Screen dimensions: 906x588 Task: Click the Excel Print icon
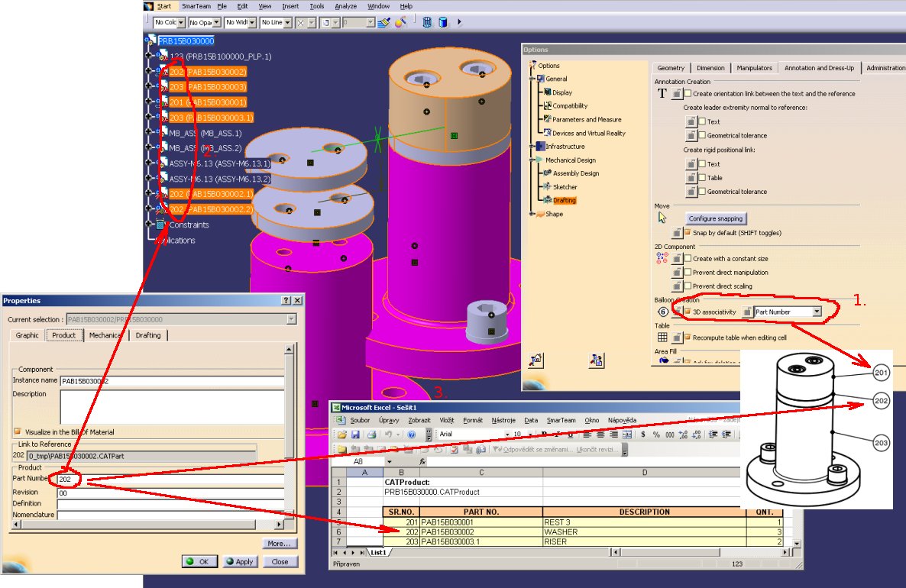point(371,435)
